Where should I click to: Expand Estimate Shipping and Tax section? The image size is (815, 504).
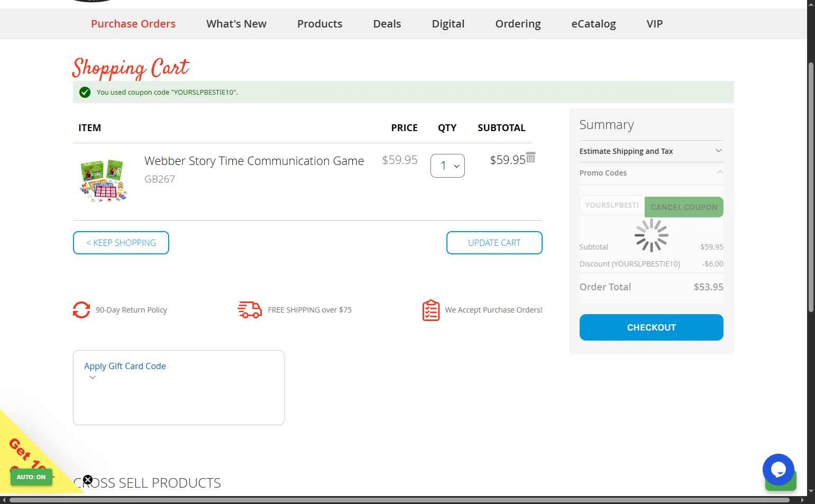click(651, 151)
